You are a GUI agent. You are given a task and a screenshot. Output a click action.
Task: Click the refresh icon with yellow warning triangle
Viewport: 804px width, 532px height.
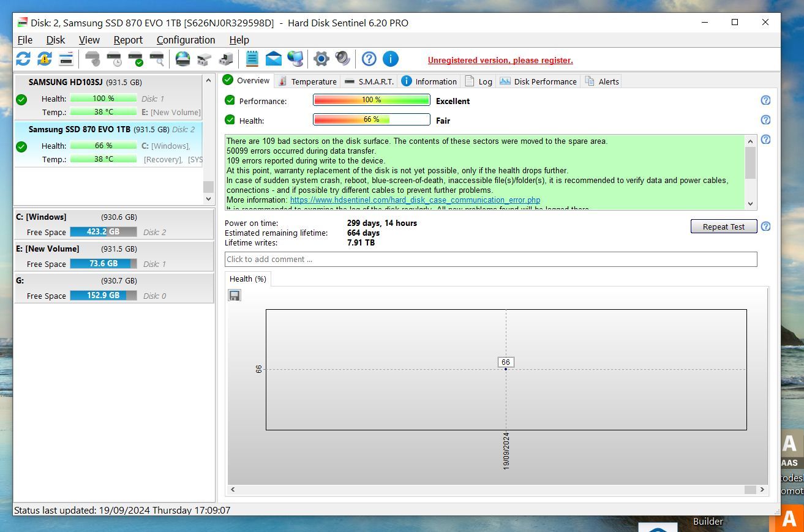(44, 59)
